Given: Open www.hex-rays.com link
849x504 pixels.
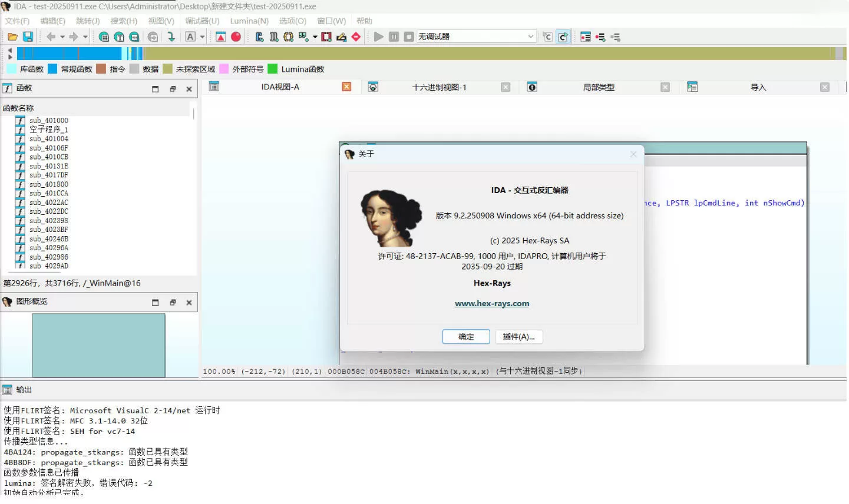Looking at the screenshot, I should 492,303.
